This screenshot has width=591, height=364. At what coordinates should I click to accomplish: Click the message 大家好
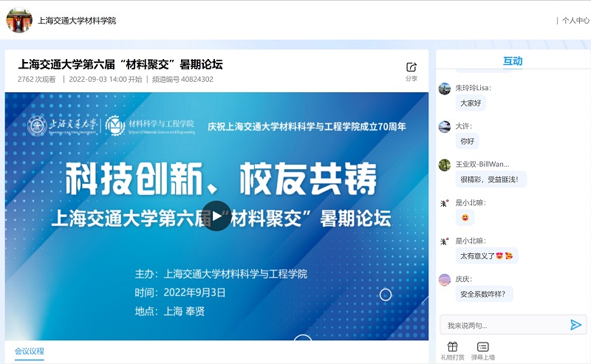tap(471, 103)
